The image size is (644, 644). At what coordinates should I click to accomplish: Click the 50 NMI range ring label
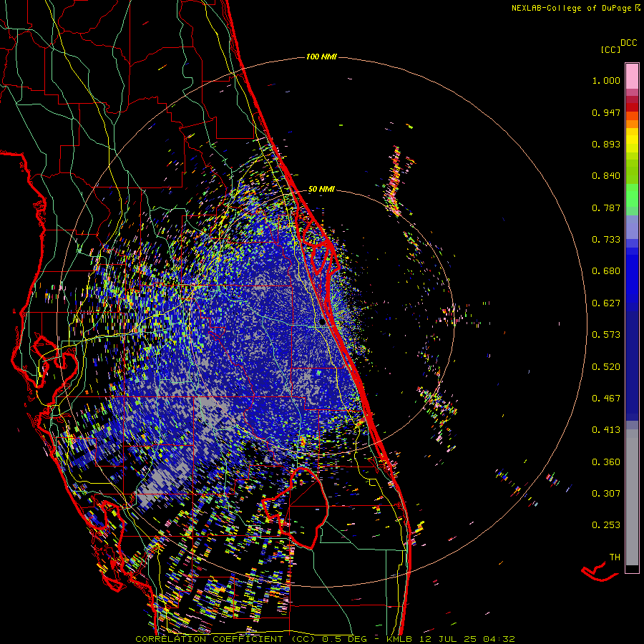point(321,190)
